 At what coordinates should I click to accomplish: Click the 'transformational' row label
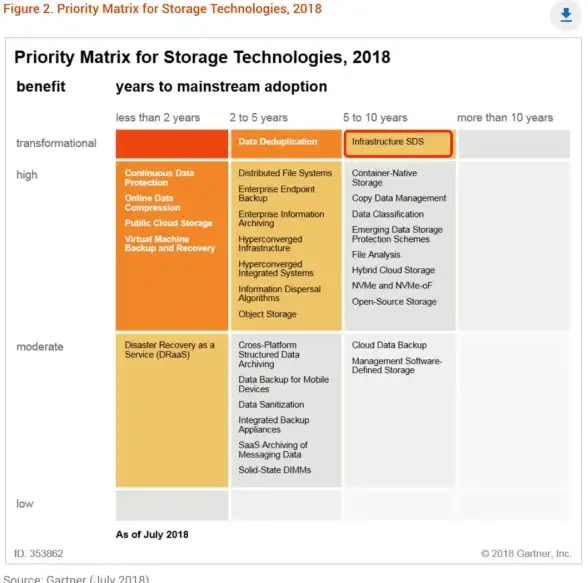[x=56, y=143]
